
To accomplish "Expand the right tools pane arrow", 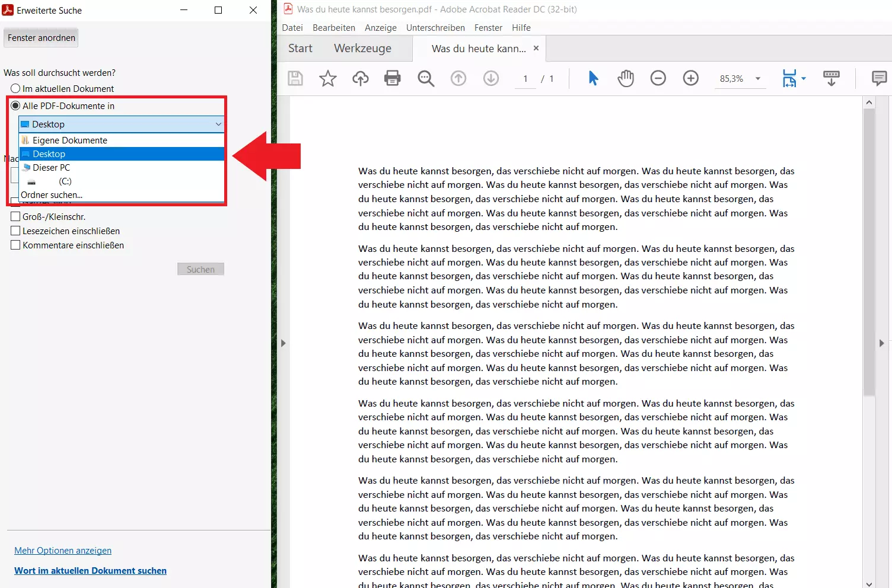I will click(882, 343).
